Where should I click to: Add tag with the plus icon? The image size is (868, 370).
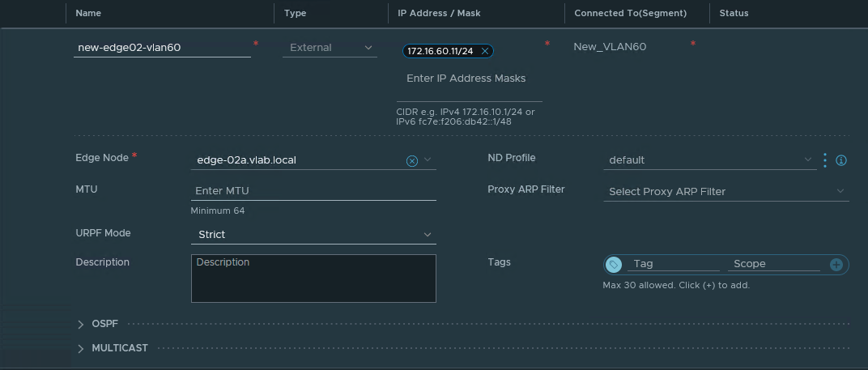[836, 265]
